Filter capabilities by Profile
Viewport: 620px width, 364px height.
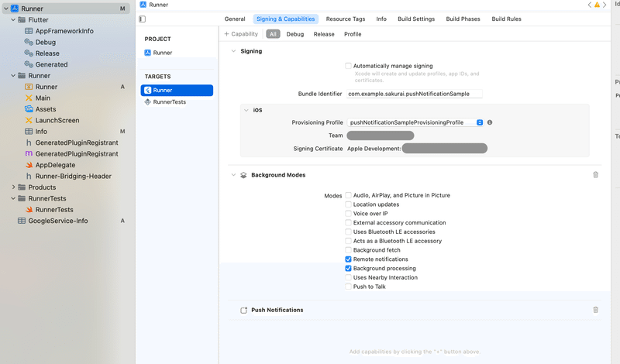(353, 34)
